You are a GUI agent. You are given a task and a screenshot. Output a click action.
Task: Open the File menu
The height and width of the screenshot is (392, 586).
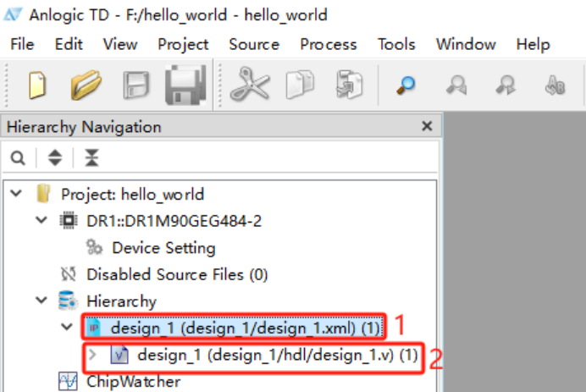[x=22, y=45]
